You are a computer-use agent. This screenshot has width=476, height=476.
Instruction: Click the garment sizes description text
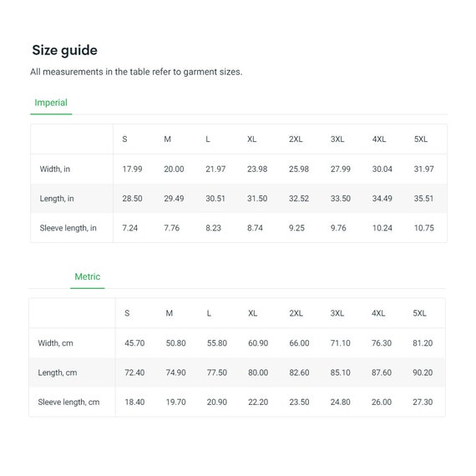coord(136,72)
